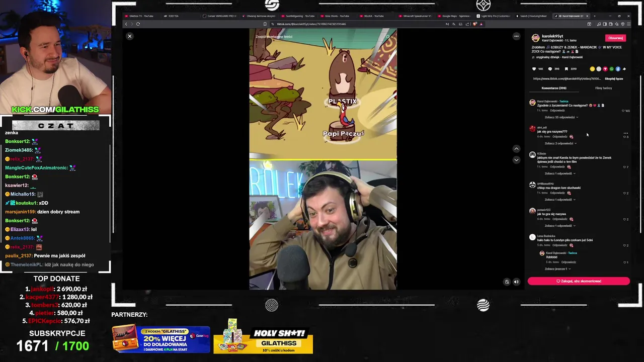Reply to the halo halo tu Londyn comment
Image resolution: width=644 pixels, height=362 pixels.
point(559,245)
